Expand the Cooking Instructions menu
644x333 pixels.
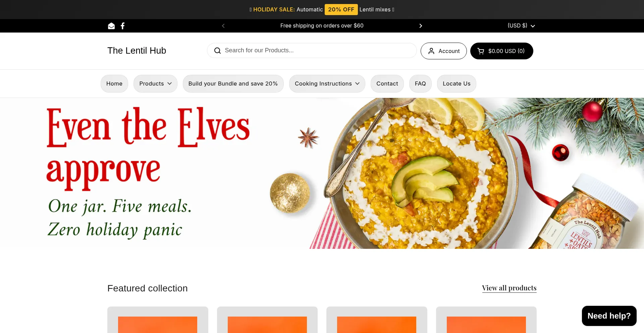327,84
